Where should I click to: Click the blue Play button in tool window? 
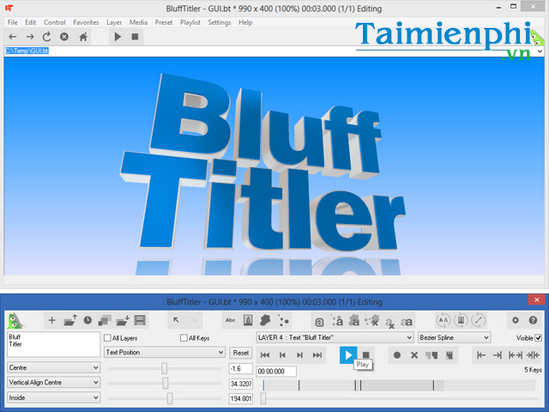[x=348, y=355]
